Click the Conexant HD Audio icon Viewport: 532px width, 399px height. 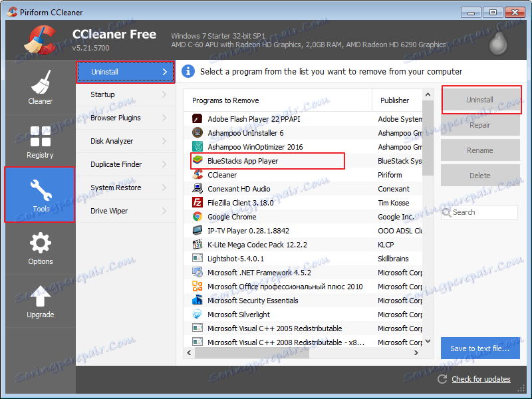pyautogui.click(x=197, y=188)
